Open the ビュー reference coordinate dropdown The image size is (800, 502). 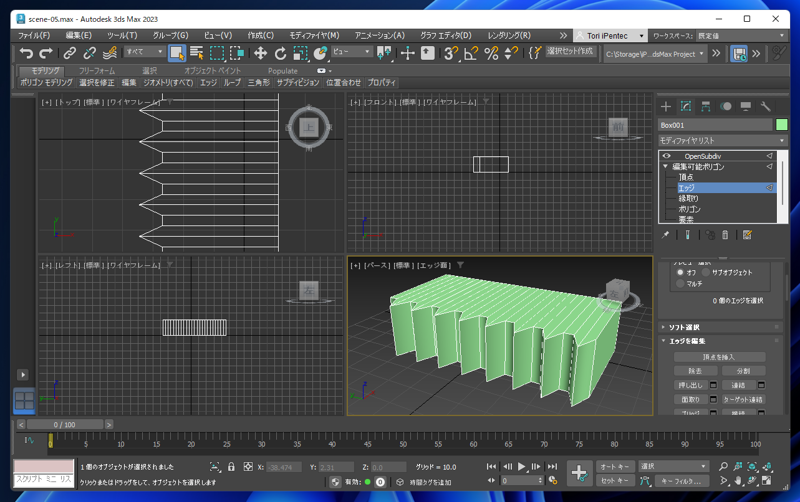[x=352, y=52]
